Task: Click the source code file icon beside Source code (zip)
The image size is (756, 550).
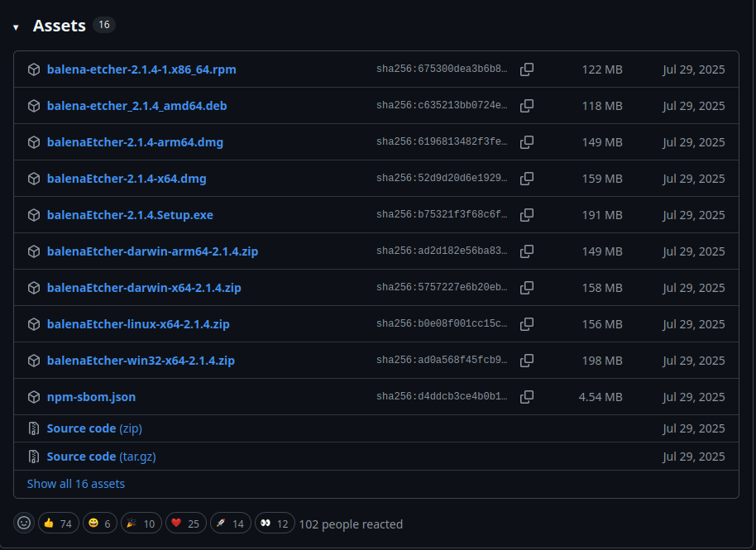Action: pos(34,428)
